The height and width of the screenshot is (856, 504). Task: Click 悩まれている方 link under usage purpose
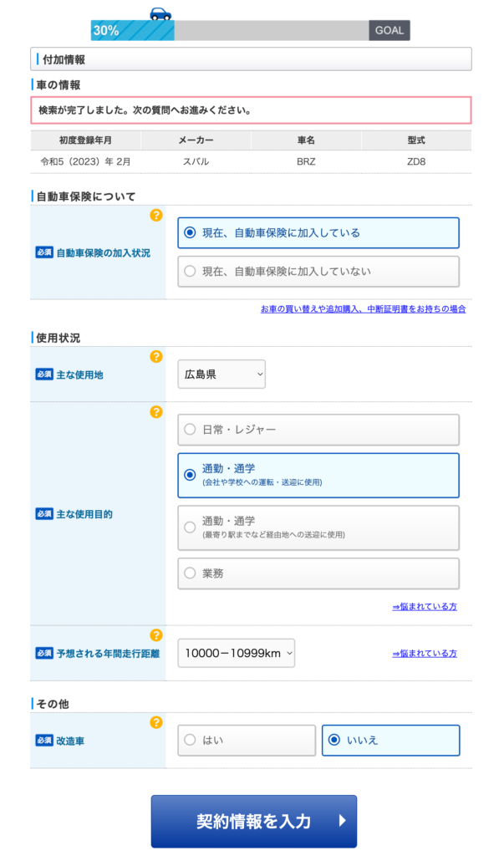click(x=424, y=607)
